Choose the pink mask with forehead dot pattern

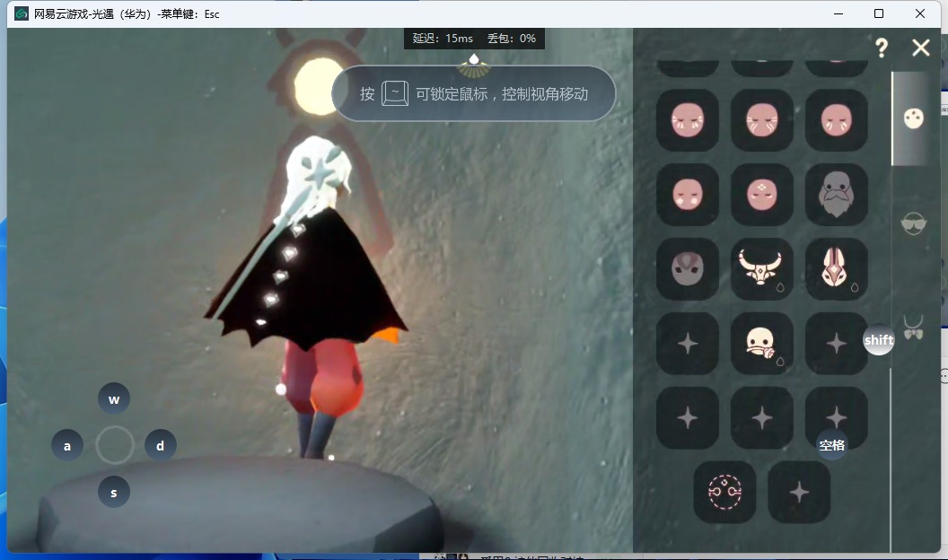pyautogui.click(x=761, y=195)
